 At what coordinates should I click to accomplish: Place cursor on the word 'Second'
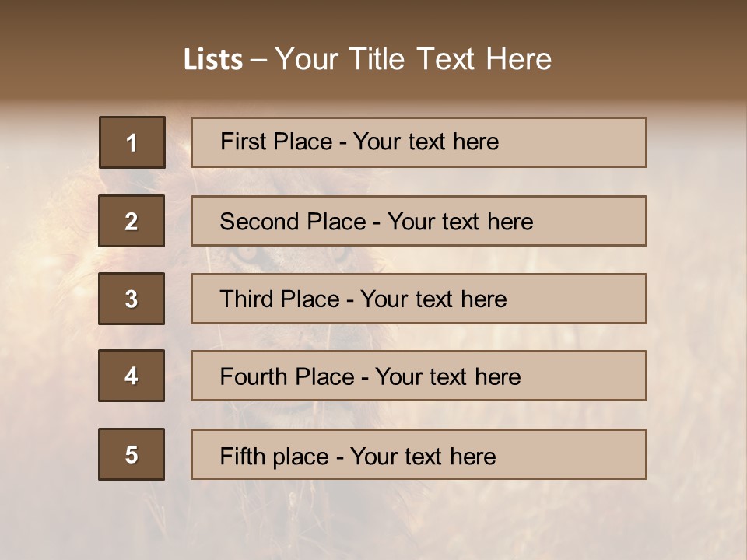(260, 222)
